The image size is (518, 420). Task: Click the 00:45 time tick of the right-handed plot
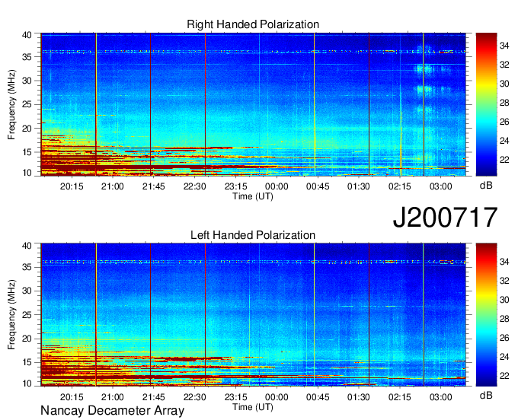coord(318,186)
